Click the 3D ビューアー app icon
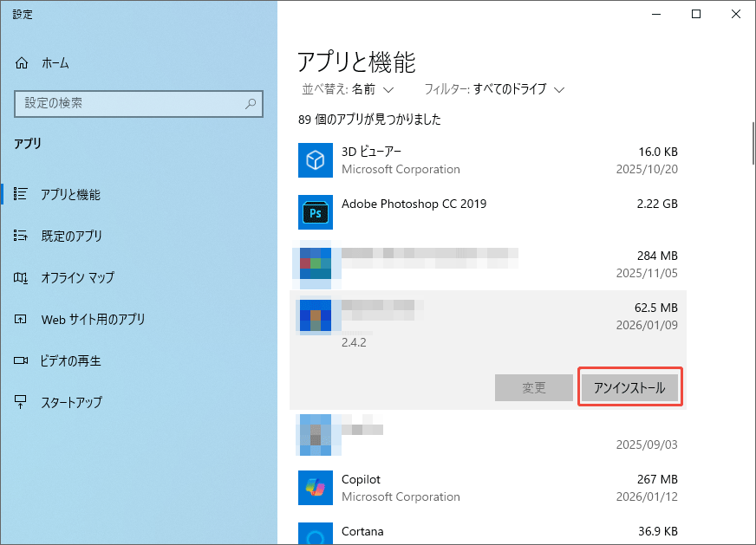Image resolution: width=756 pixels, height=545 pixels. coord(315,160)
